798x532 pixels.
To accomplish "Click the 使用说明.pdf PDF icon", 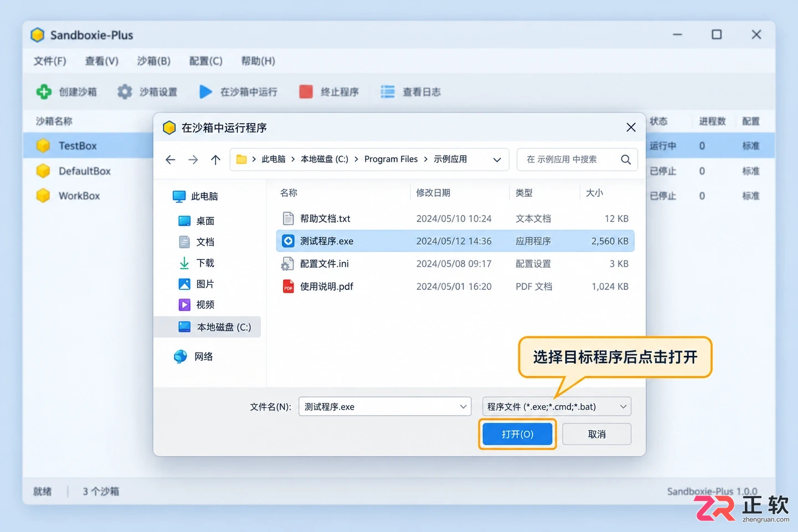I will click(x=288, y=286).
